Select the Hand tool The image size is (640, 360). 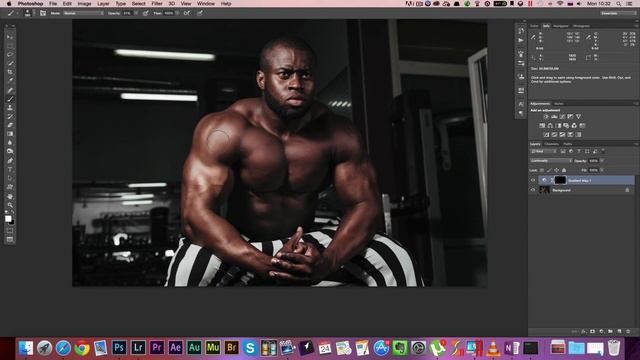click(x=10, y=196)
